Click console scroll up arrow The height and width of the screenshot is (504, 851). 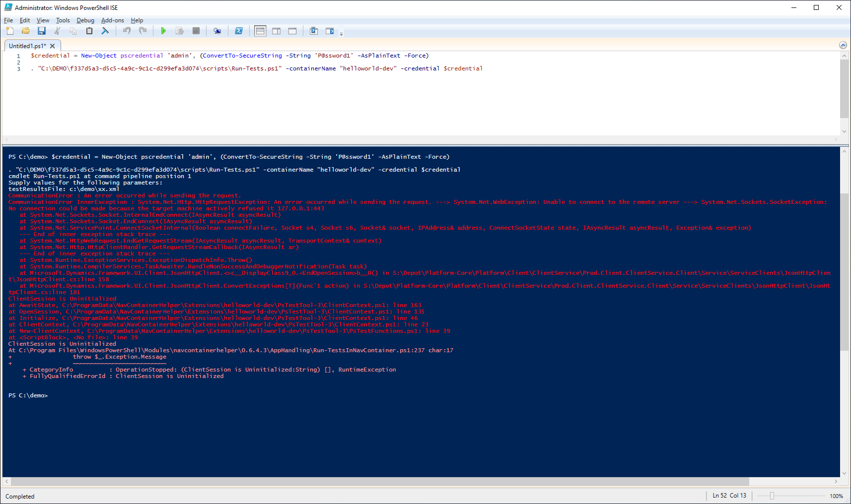coord(844,151)
